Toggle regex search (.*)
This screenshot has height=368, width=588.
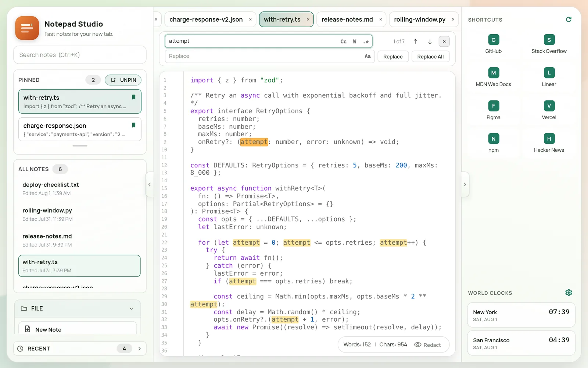(x=366, y=42)
